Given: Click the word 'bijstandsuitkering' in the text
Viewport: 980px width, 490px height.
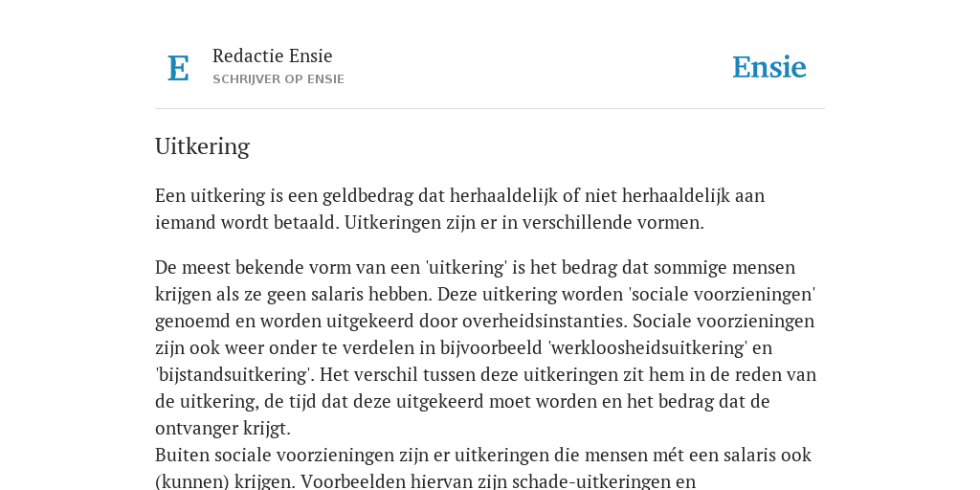Looking at the screenshot, I should tap(237, 374).
